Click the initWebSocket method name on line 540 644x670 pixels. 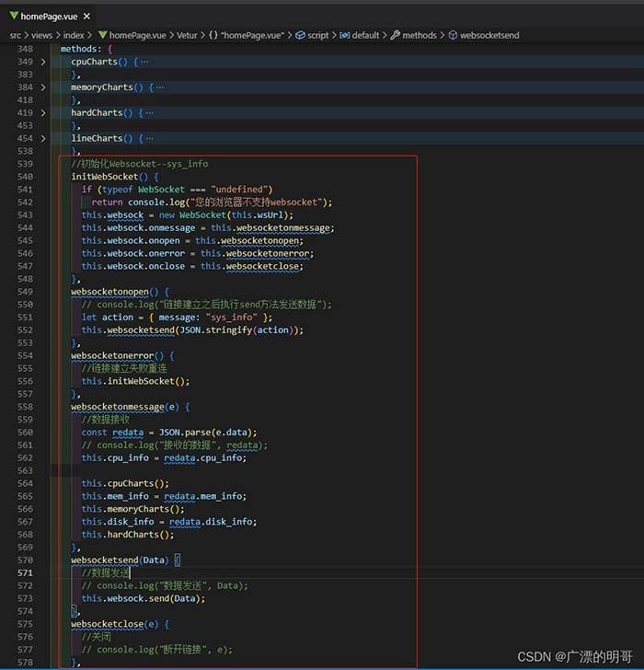[x=103, y=177]
